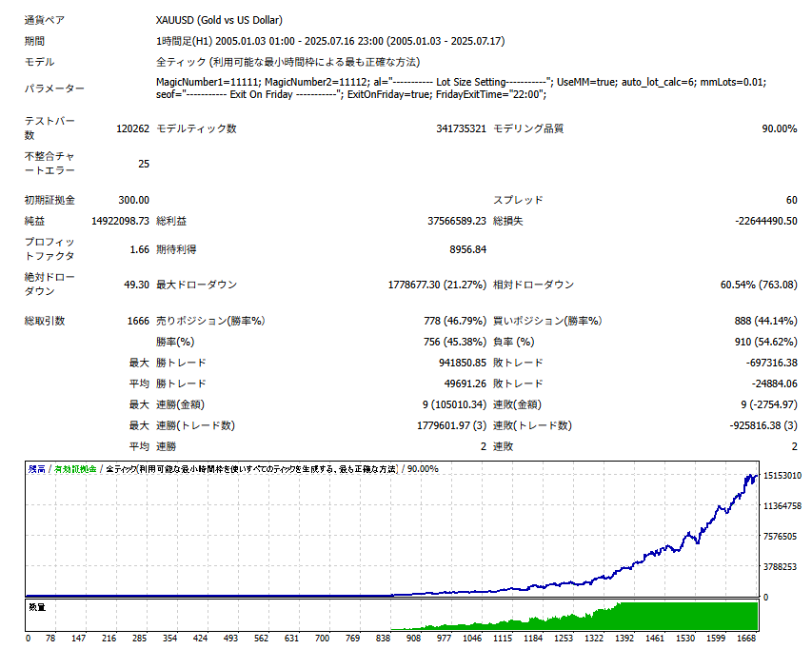Viewport: 812px width, 649px height.
Task: Click the short positions value 778 (46.79%)
Action: (x=455, y=321)
